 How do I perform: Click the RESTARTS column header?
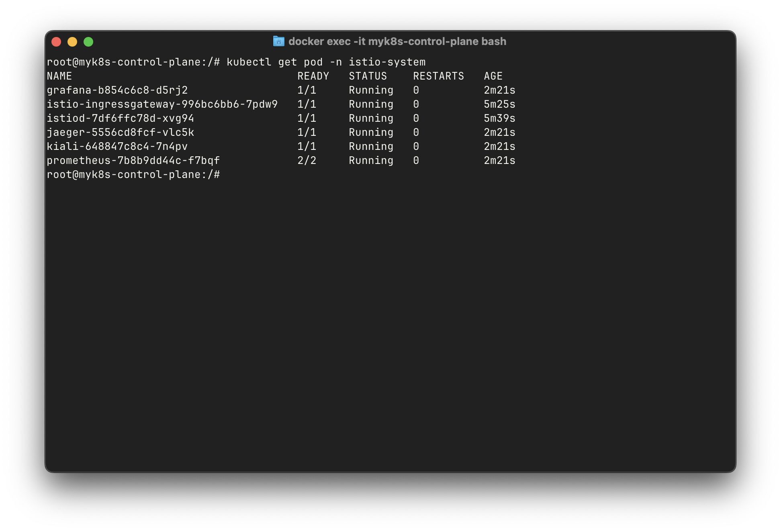pos(439,76)
